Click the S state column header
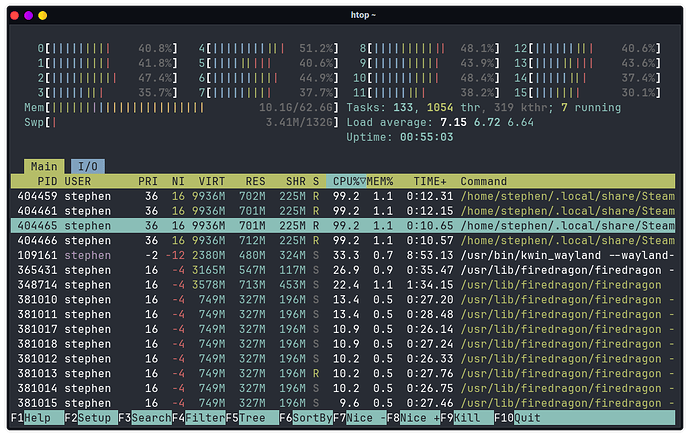 coord(316,181)
